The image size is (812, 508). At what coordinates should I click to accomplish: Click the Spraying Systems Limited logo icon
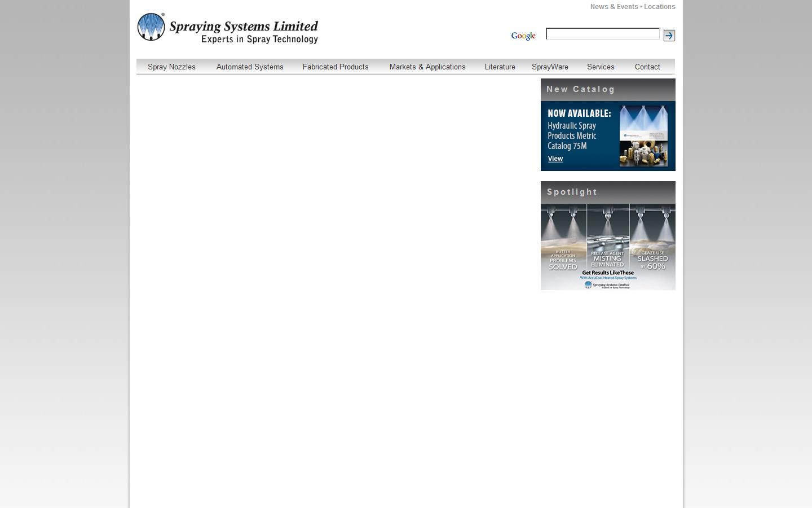pyautogui.click(x=150, y=26)
